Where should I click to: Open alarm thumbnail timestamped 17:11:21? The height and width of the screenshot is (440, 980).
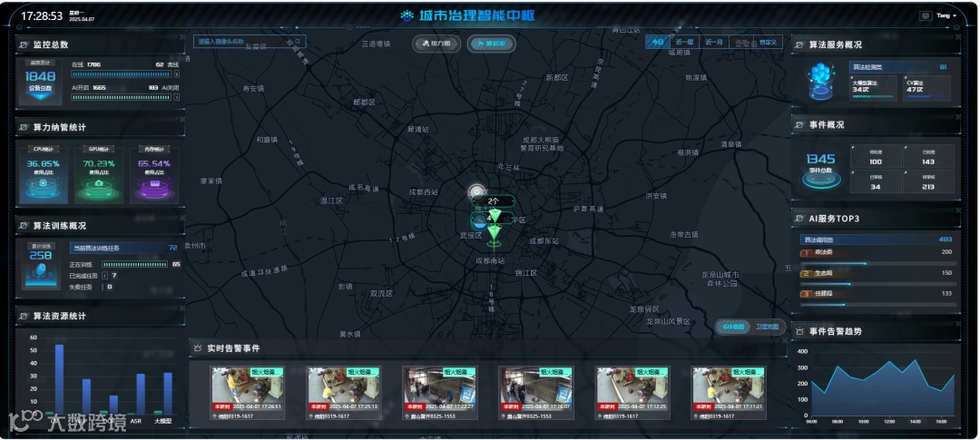pos(729,393)
